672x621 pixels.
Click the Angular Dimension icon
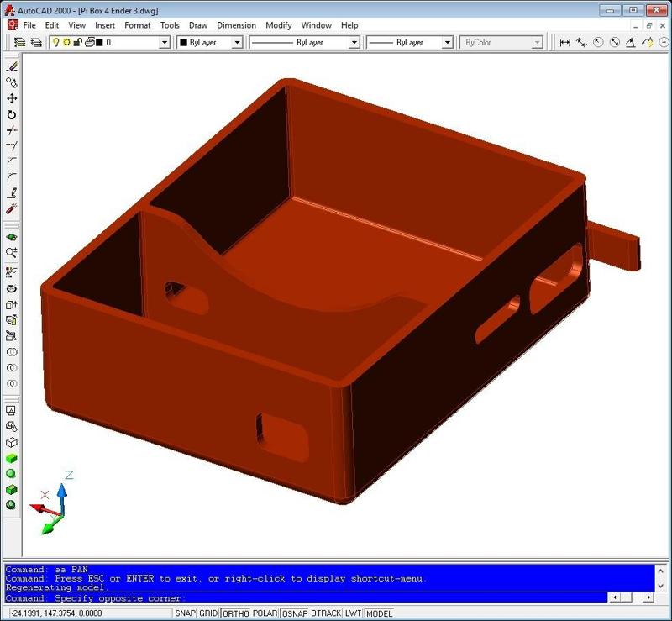(631, 42)
